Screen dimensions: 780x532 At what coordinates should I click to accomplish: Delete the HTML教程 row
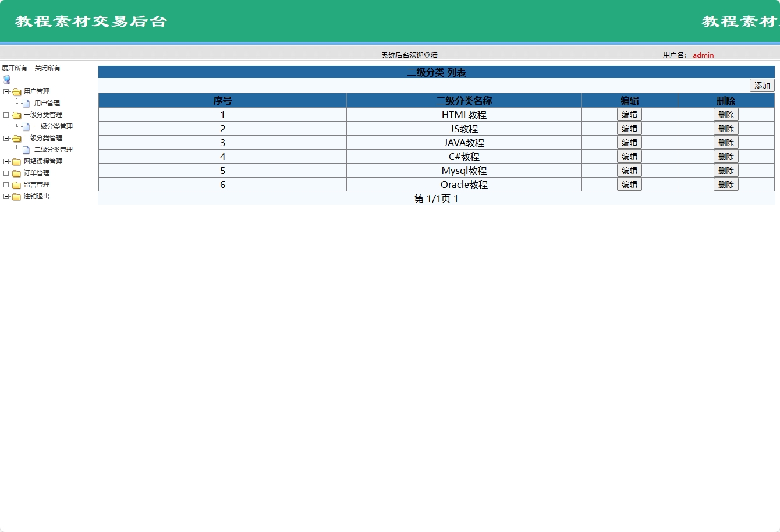pyautogui.click(x=726, y=115)
